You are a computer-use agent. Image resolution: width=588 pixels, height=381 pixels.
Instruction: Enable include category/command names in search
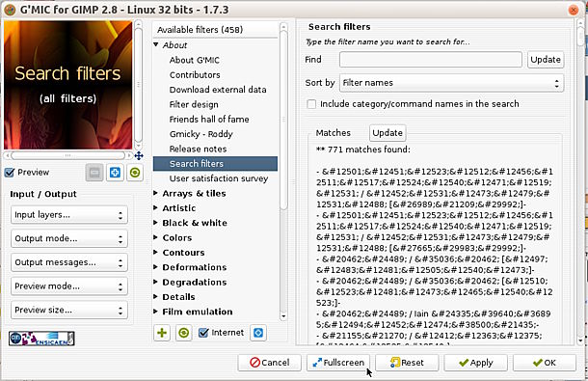click(311, 104)
